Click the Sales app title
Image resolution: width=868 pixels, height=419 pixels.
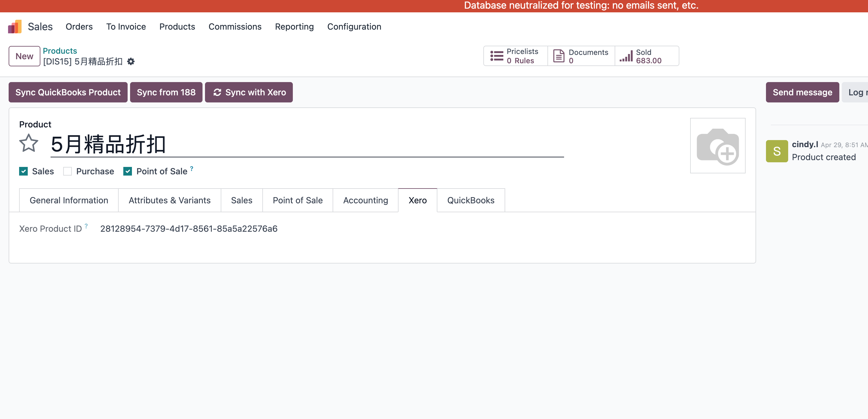(x=40, y=27)
